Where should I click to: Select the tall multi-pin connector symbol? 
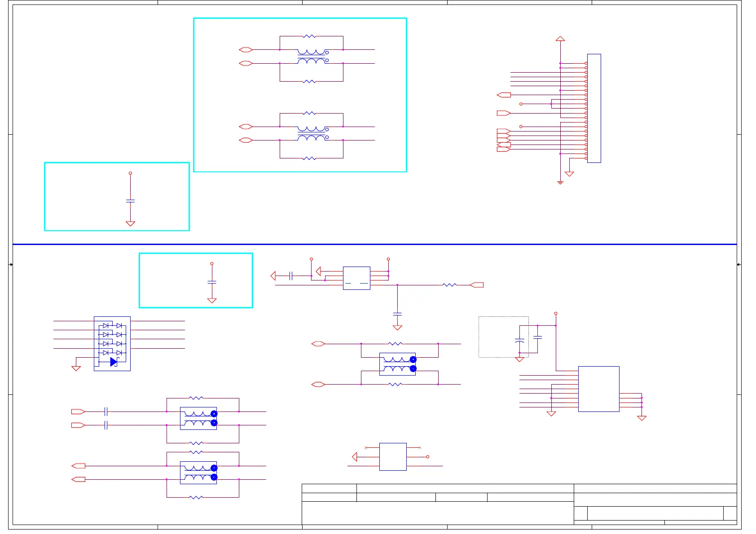593,108
